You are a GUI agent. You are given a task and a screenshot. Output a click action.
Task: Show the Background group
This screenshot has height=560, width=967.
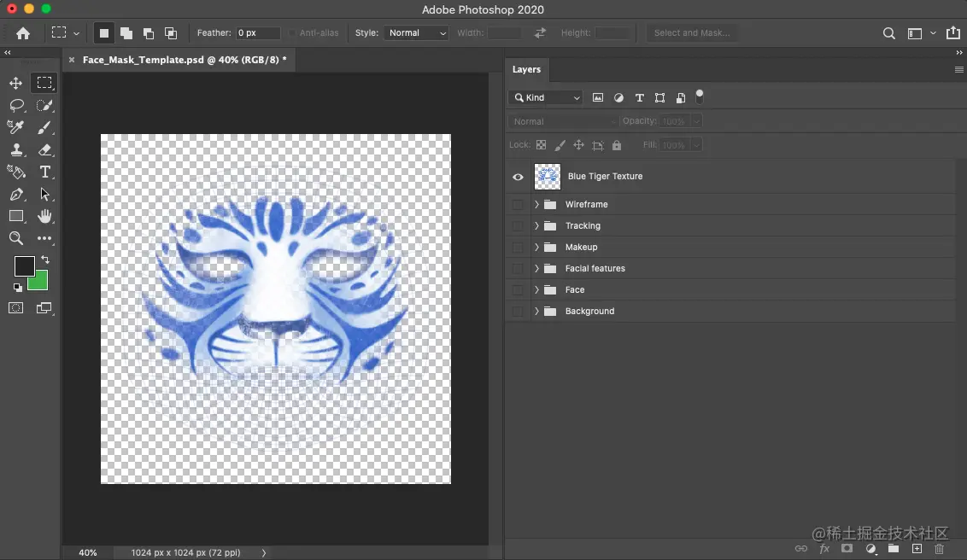[x=518, y=311]
